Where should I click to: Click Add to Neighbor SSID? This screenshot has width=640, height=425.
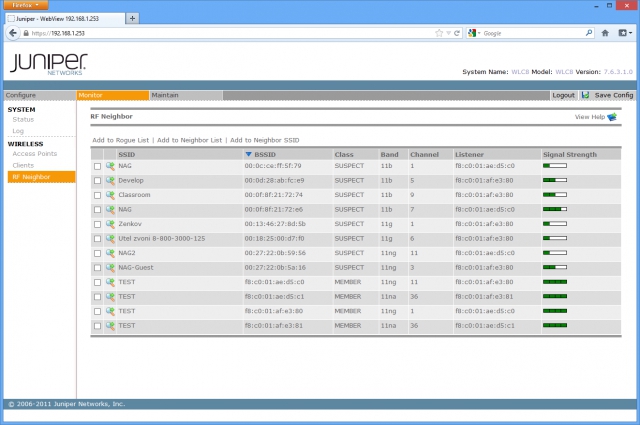[x=264, y=140]
